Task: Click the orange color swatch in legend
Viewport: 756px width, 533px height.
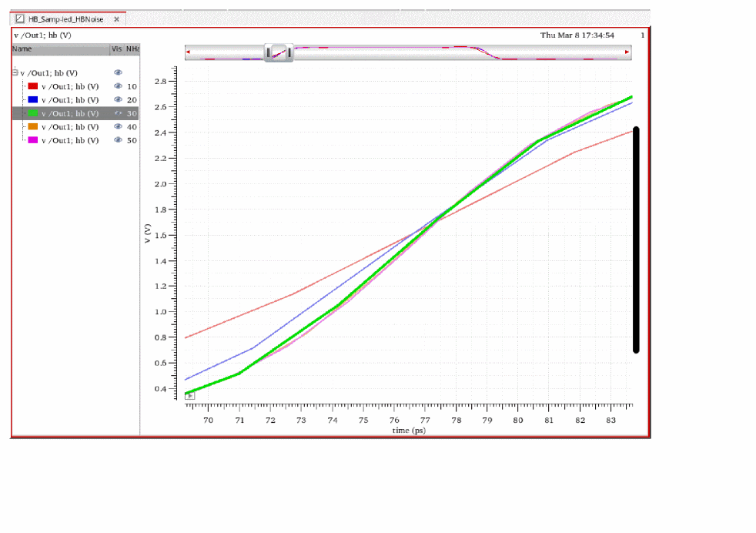Action: pos(33,127)
